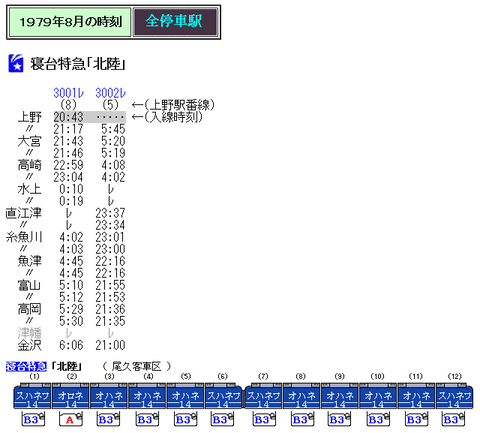Viewport: 480px width, 433px height.
Task: Click the 高岡 station name
Action: coord(29,309)
